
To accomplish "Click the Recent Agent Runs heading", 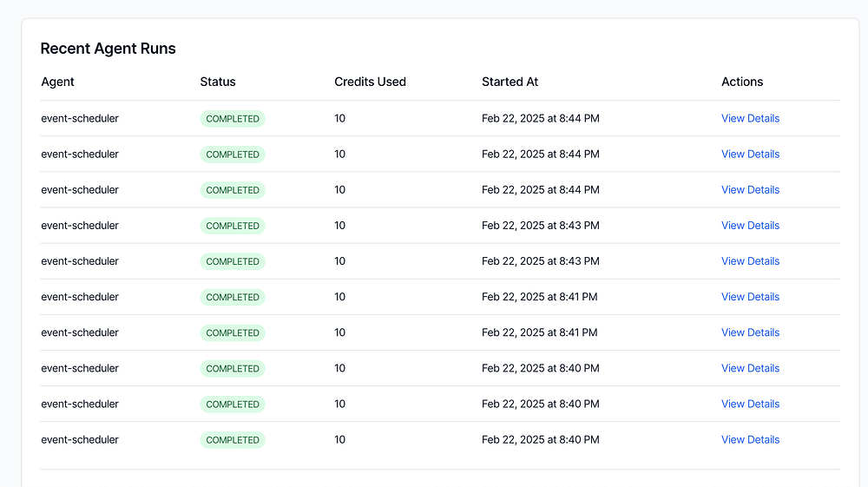I will tap(108, 49).
